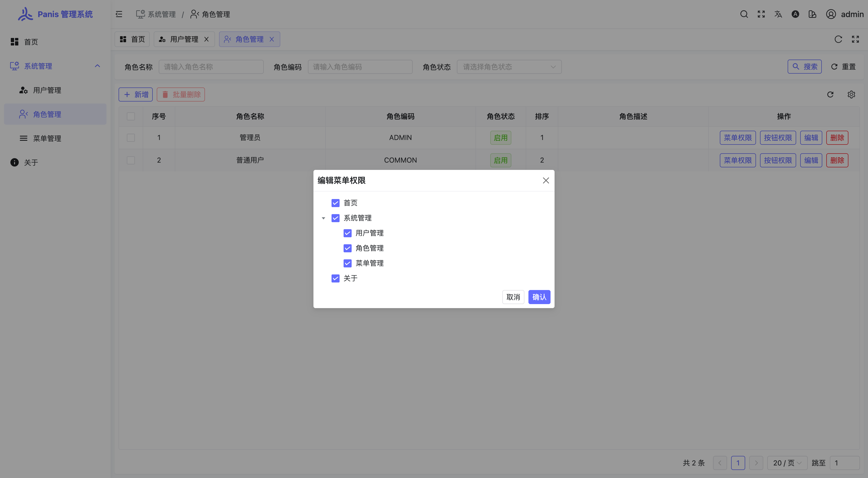Click the 取消 button in dialog
Viewport: 868px width, 478px height.
tap(513, 297)
